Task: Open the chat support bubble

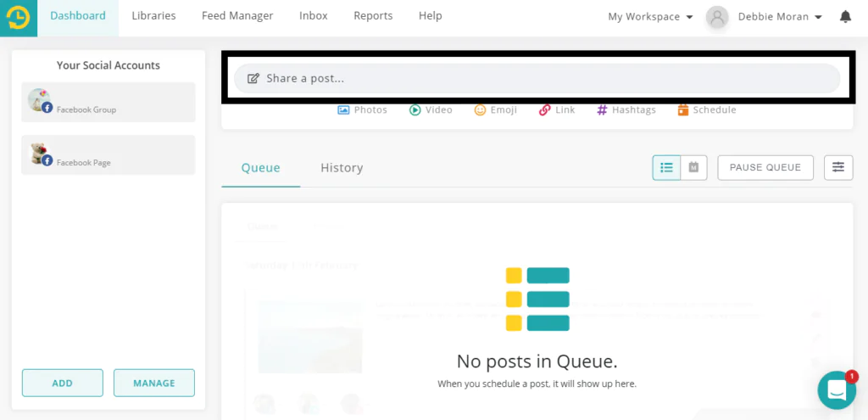Action: tap(837, 390)
